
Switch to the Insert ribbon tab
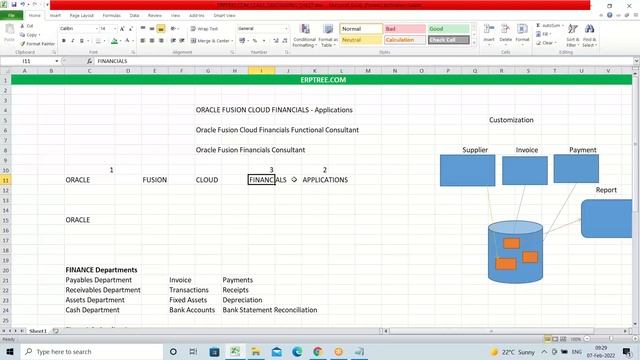click(x=55, y=16)
